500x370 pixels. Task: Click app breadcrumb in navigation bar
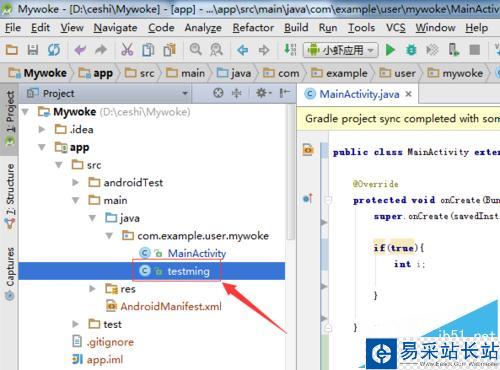(95, 73)
